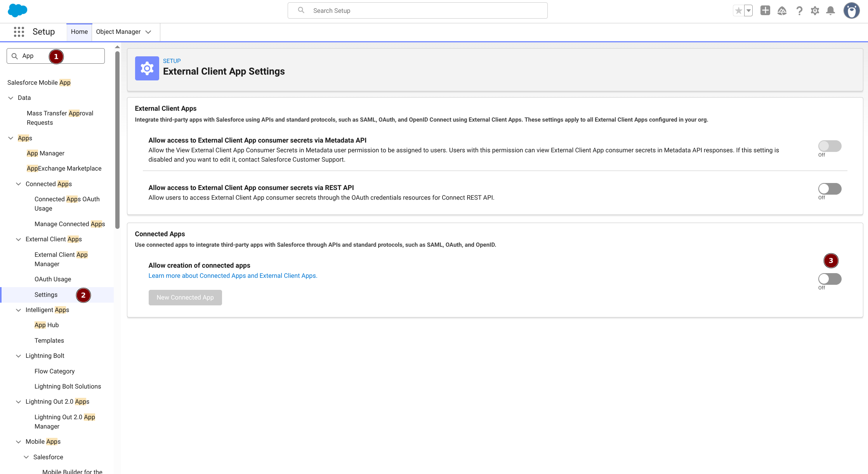Select App Manager in sidebar
Screen dimensions: 868x474
pyautogui.click(x=45, y=153)
